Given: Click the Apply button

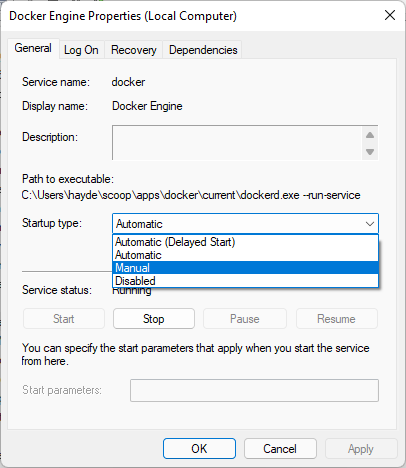Looking at the screenshot, I should click(x=361, y=449).
